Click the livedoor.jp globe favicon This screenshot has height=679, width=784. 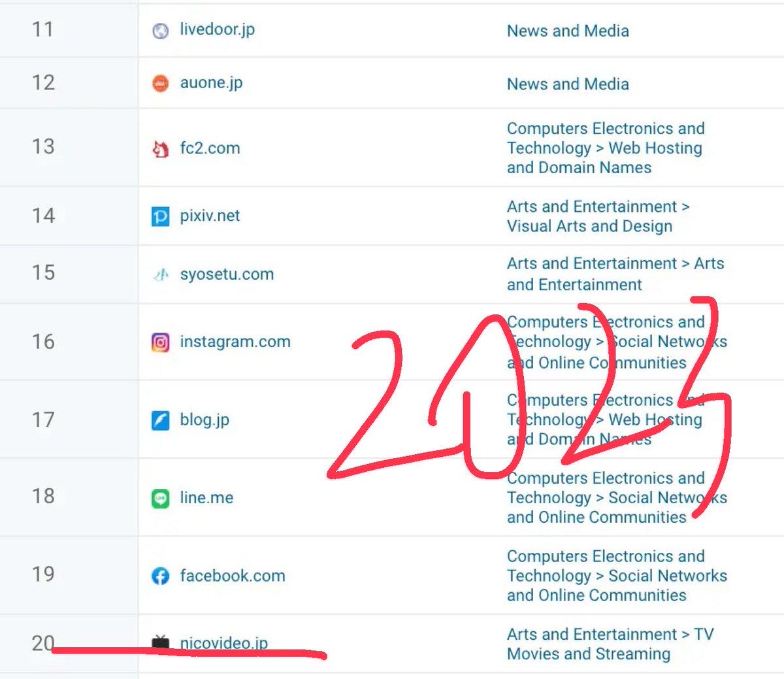coord(160,31)
